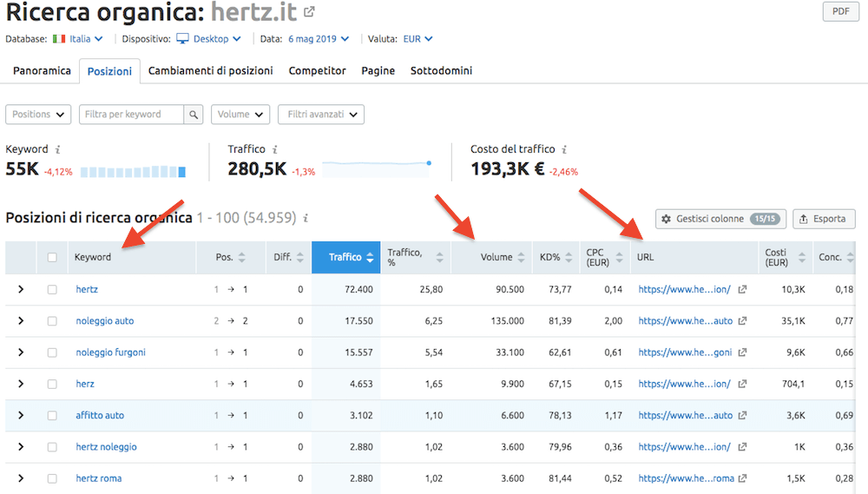The width and height of the screenshot is (868, 494).
Task: Click the PDF button
Action: click(x=841, y=11)
